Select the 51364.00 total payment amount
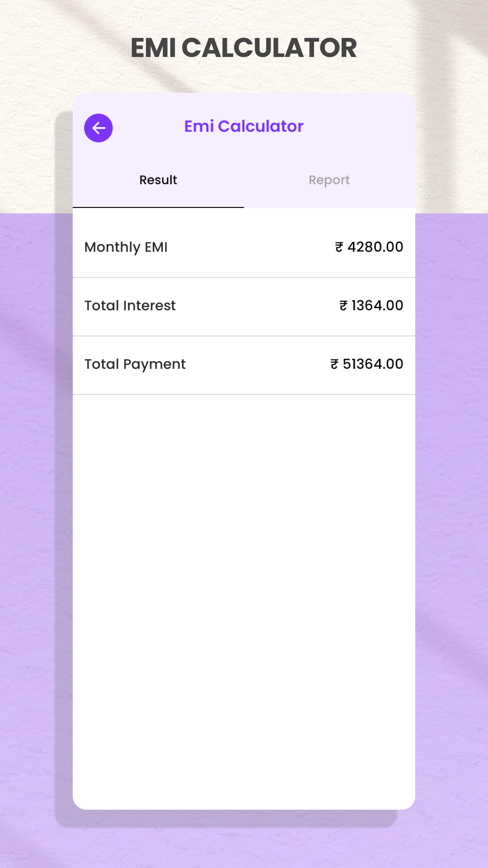Image resolution: width=488 pixels, height=868 pixels. pyautogui.click(x=373, y=364)
